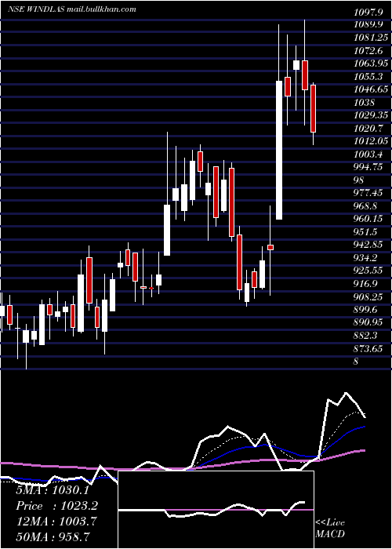Select the 1038 price axis label

pos(364,103)
